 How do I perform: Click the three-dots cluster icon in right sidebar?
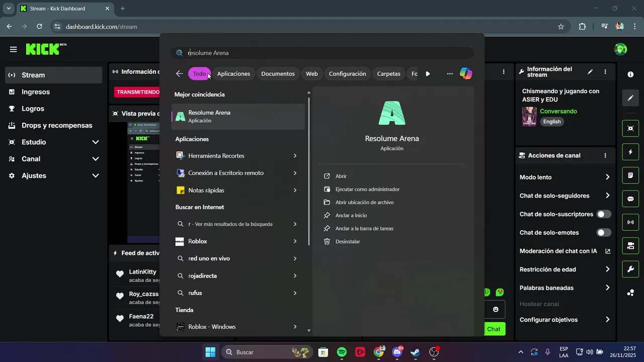(630, 293)
